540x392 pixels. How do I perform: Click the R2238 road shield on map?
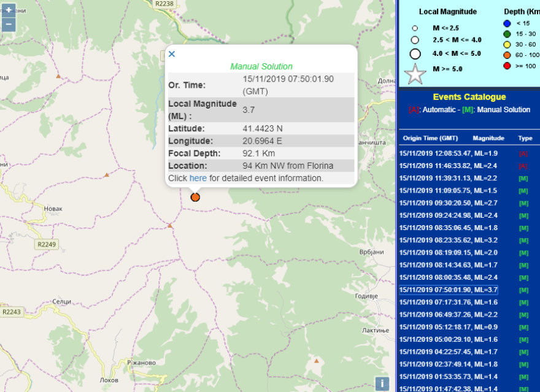point(164,4)
